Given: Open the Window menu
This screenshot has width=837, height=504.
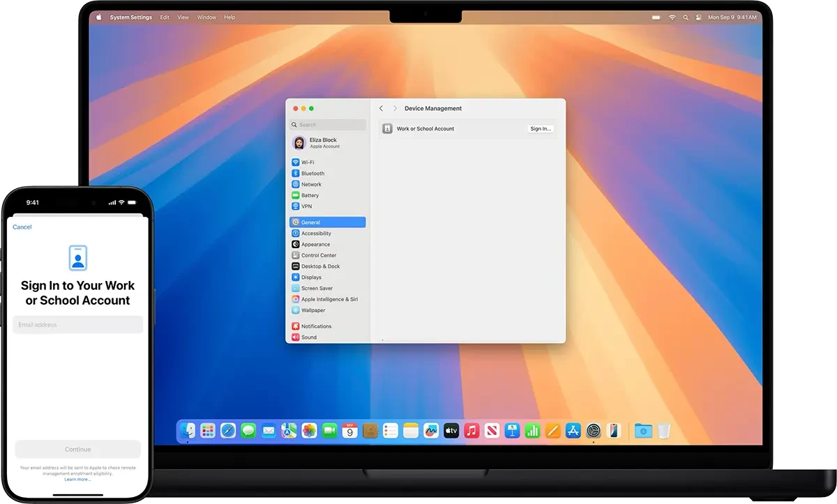Looking at the screenshot, I should pos(206,17).
